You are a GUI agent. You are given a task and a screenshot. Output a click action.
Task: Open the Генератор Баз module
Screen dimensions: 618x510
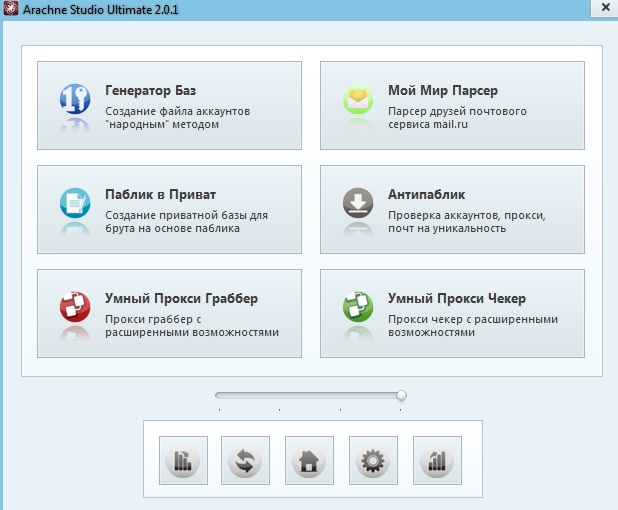(169, 105)
